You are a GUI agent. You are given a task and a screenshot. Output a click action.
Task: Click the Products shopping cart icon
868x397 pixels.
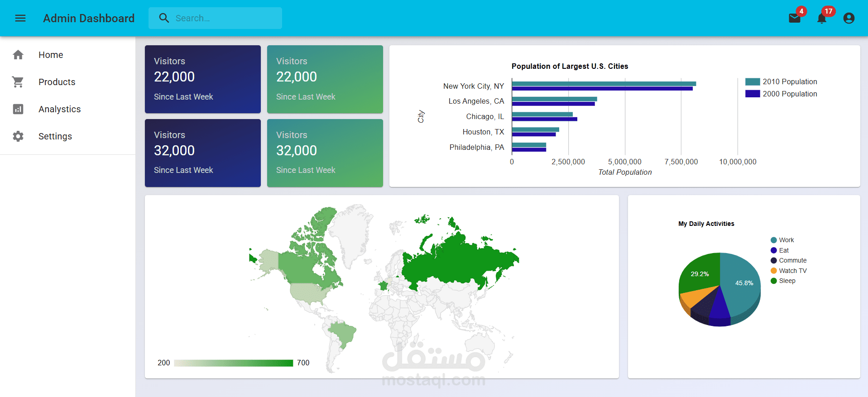[18, 82]
